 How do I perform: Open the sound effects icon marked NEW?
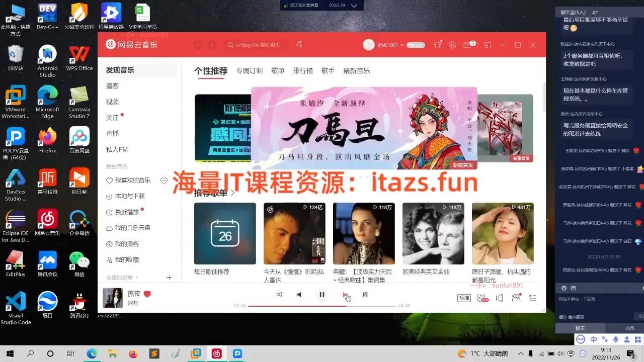482,298
